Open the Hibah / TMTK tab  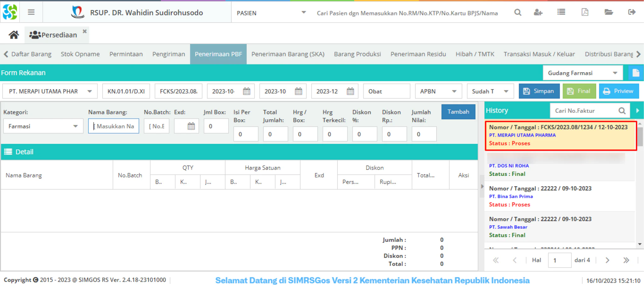click(x=475, y=54)
